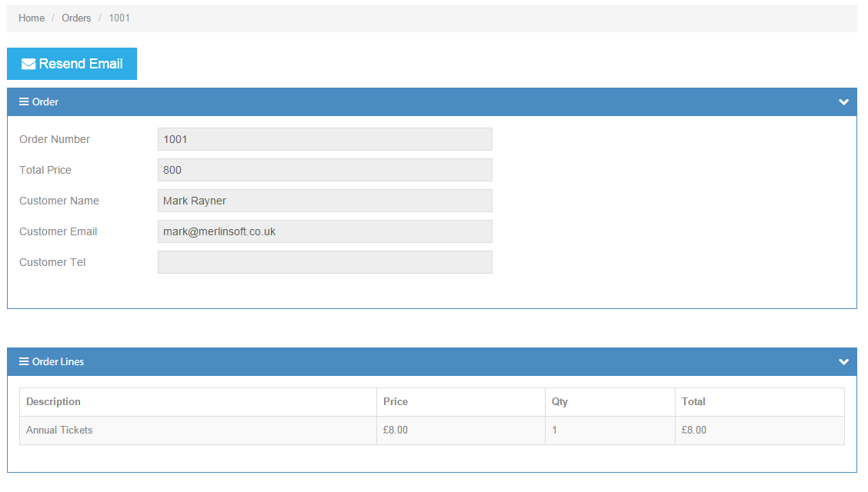
Task: Click the Order Number label
Action: pos(54,139)
